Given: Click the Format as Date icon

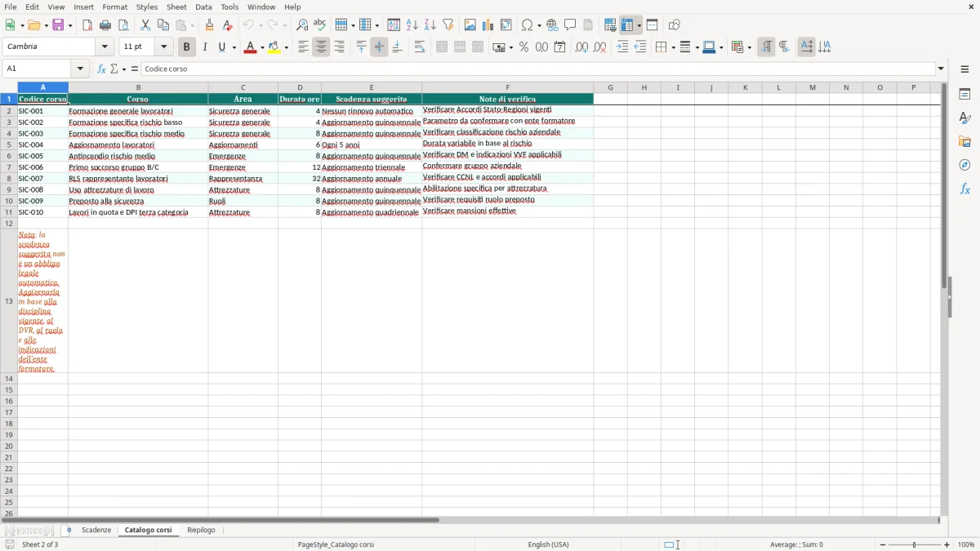Looking at the screenshot, I should coord(560,47).
